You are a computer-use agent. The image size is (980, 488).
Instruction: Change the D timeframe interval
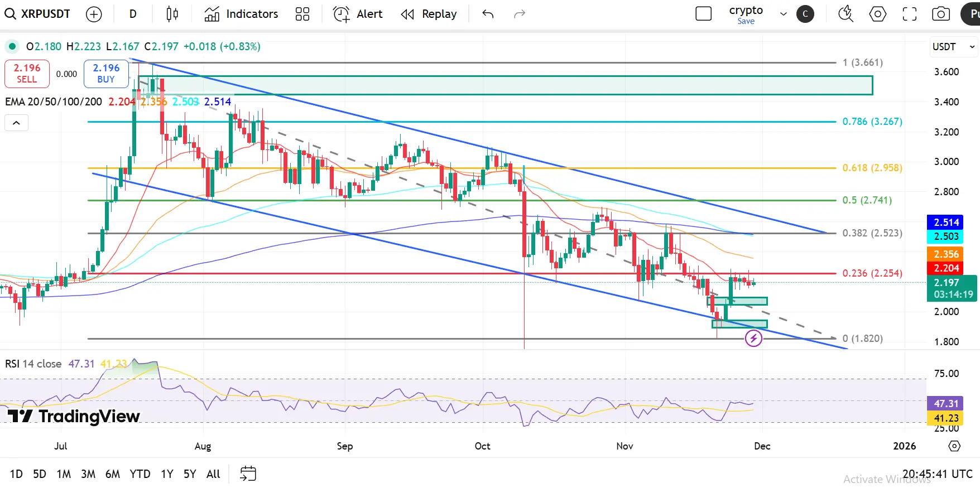(x=133, y=14)
